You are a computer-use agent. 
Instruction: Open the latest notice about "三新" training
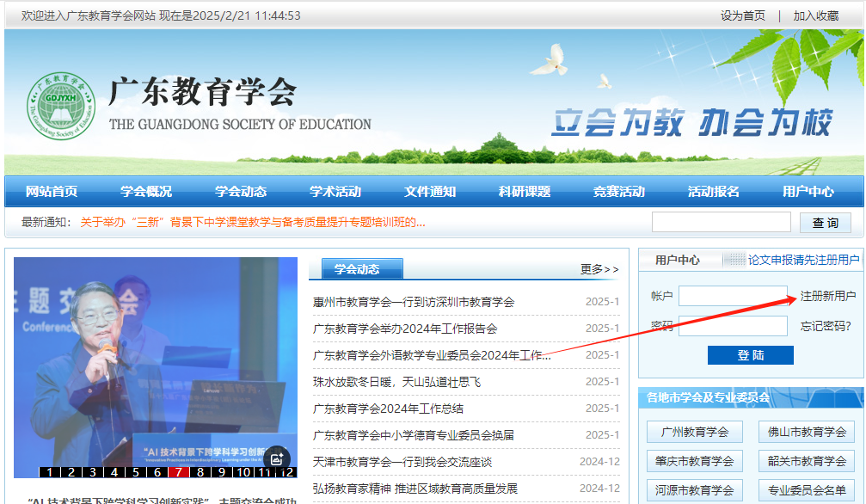tap(253, 222)
